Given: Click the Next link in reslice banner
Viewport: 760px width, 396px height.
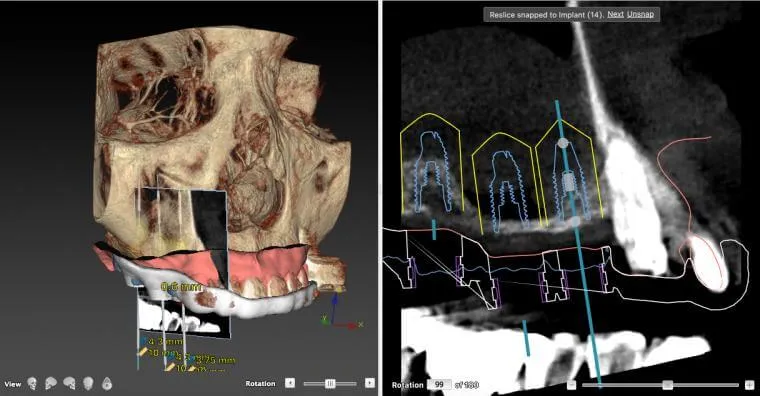Looking at the screenshot, I should (616, 15).
